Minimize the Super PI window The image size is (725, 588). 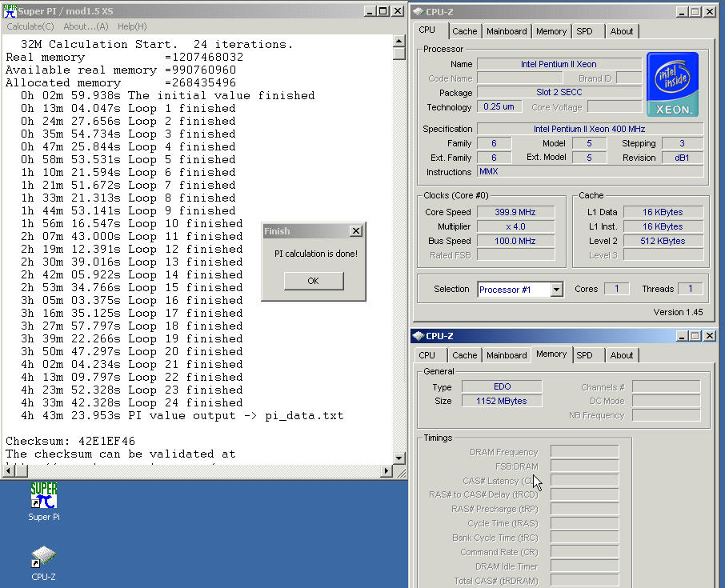coord(369,11)
